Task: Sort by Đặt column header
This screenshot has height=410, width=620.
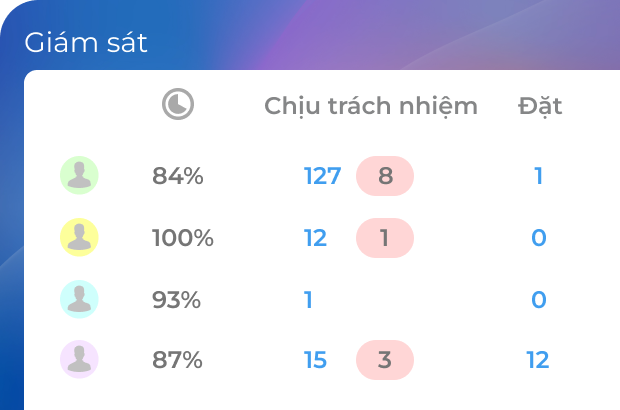Action: point(540,106)
